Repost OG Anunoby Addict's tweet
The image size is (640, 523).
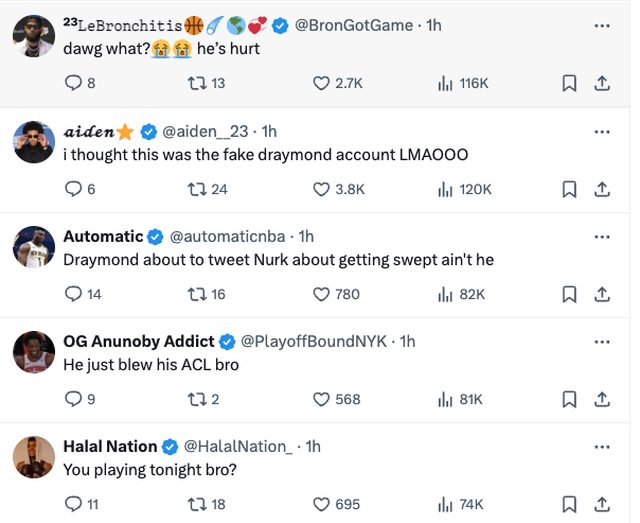[196, 399]
